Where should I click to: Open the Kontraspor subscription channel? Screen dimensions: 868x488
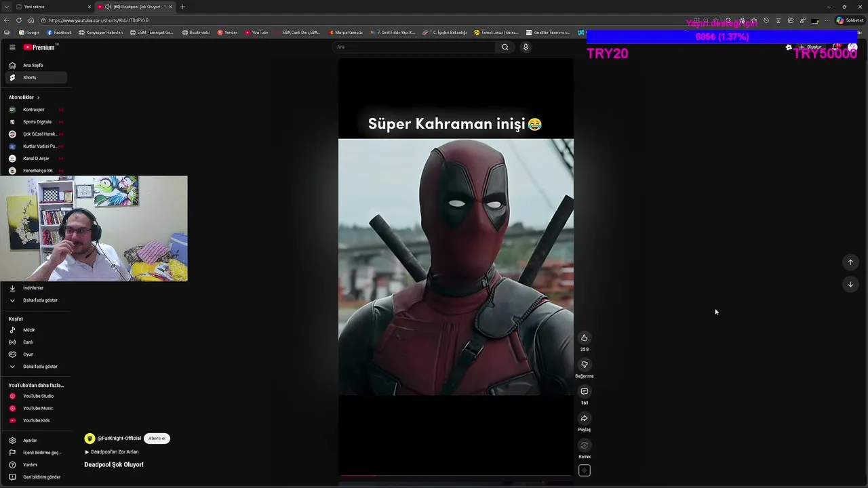click(35, 110)
